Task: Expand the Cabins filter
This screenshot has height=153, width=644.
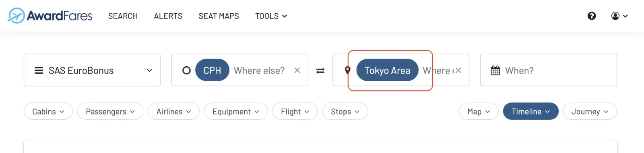Action: 48,111
